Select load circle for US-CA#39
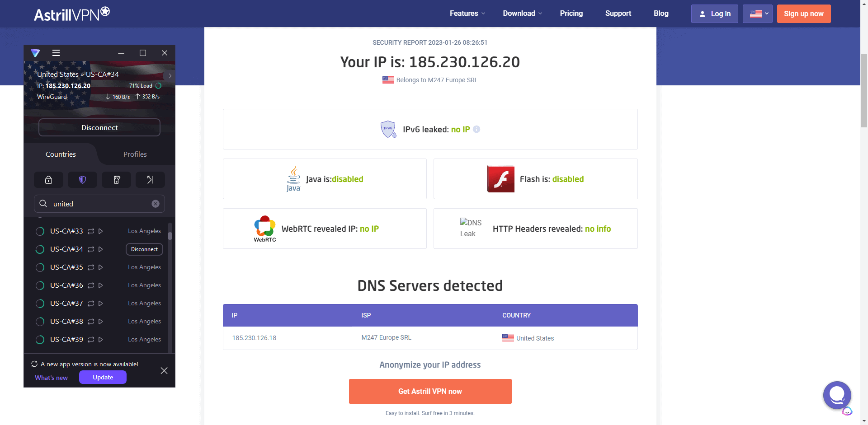This screenshot has width=868, height=425. [40, 340]
